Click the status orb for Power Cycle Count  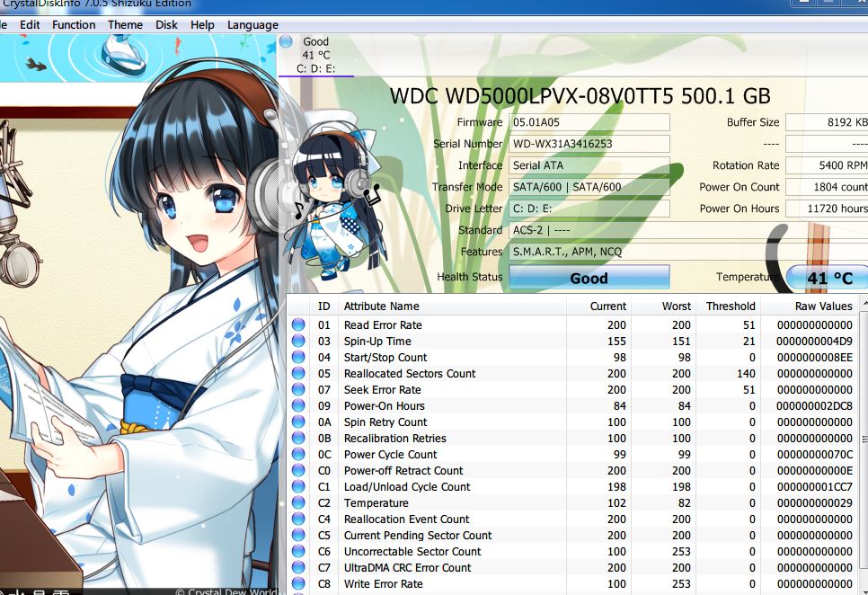(298, 455)
